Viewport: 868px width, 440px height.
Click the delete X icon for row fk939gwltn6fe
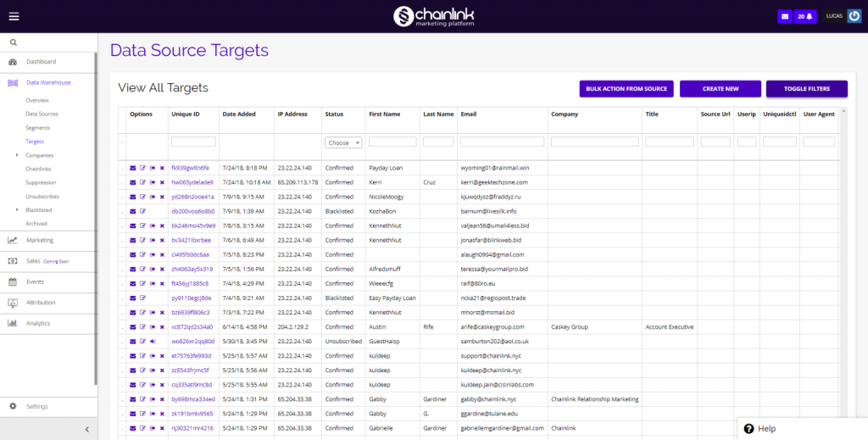coord(162,168)
